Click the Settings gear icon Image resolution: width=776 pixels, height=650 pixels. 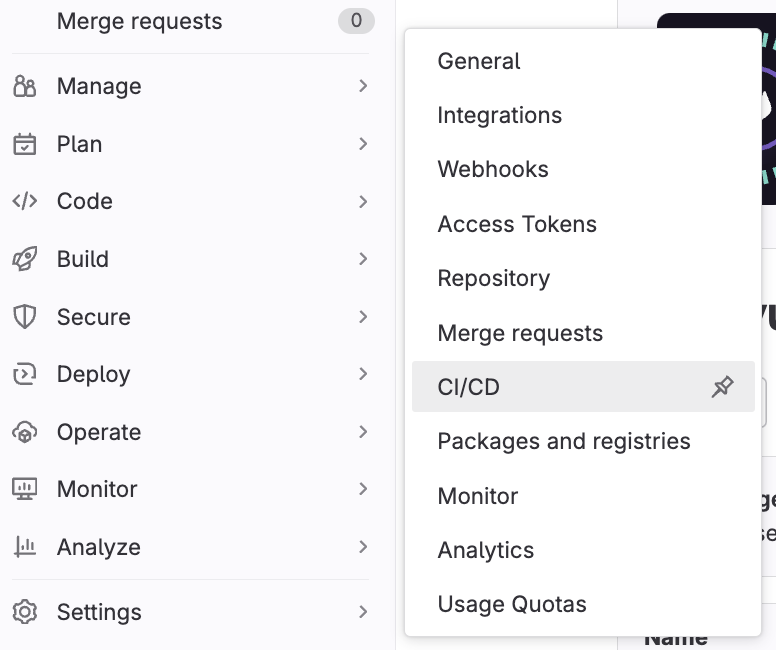tap(24, 612)
